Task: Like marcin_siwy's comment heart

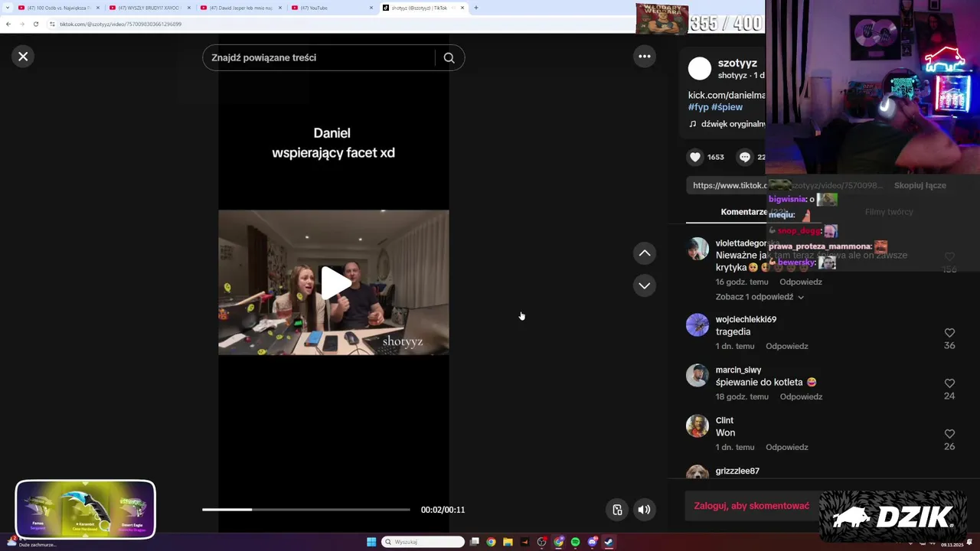Action: [x=949, y=383]
